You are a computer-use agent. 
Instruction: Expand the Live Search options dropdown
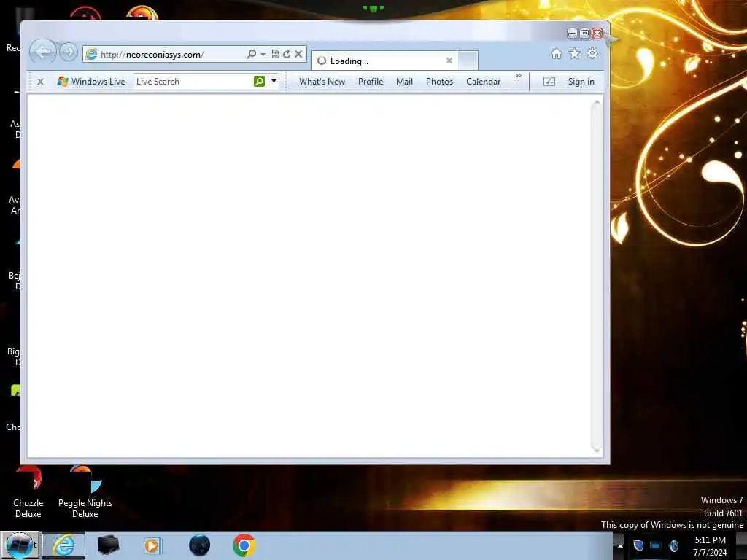click(x=274, y=82)
